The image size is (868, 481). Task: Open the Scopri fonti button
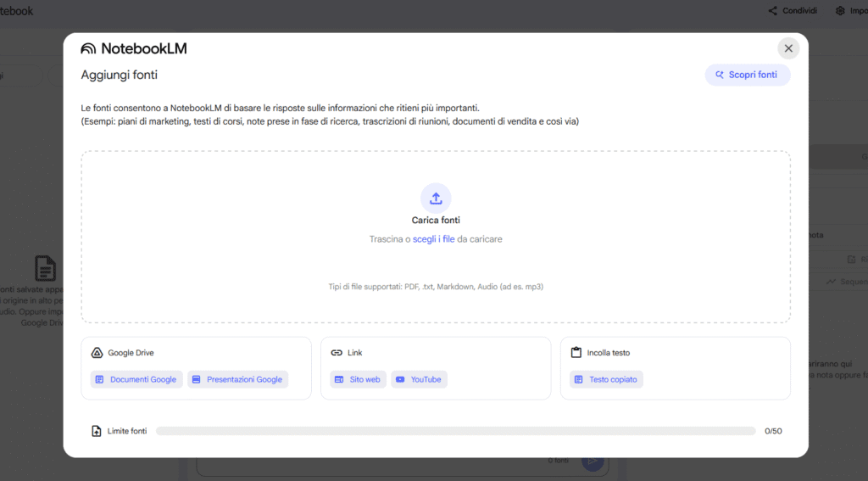(748, 75)
